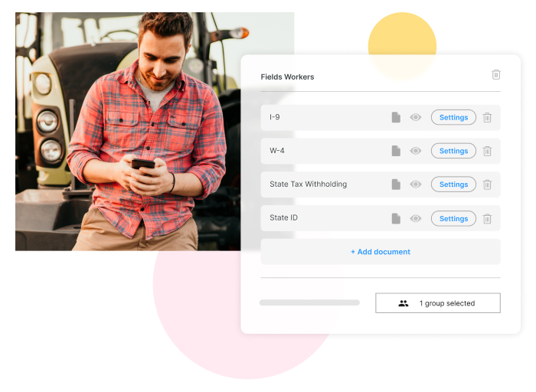Delete the State ID document

(487, 218)
